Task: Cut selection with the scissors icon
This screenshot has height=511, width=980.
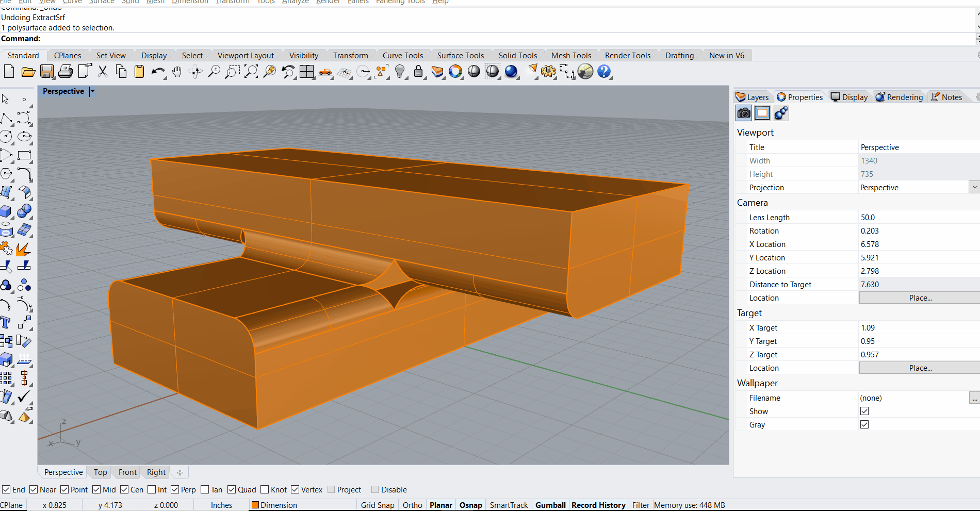Action: [103, 72]
